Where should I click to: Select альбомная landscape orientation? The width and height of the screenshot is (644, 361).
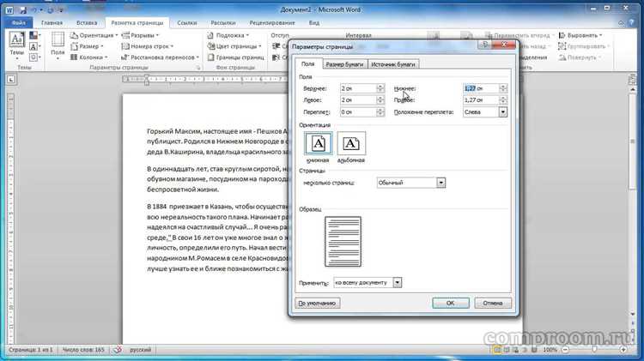(x=351, y=143)
